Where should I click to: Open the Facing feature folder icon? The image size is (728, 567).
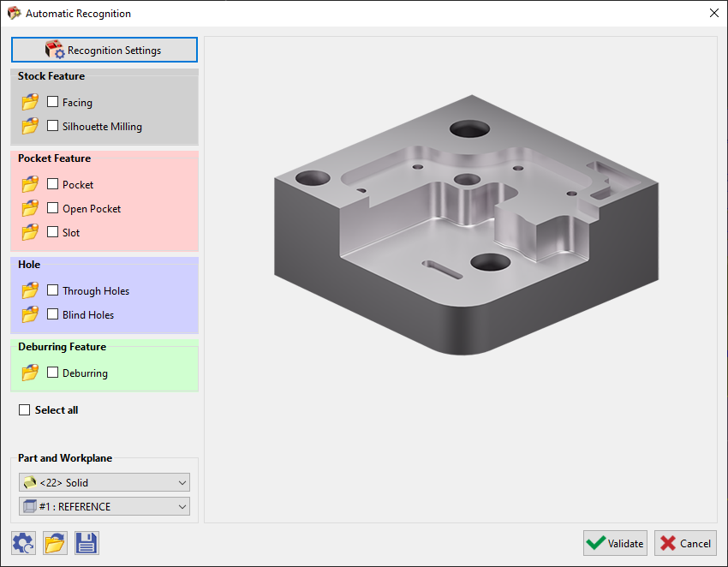pyautogui.click(x=30, y=101)
